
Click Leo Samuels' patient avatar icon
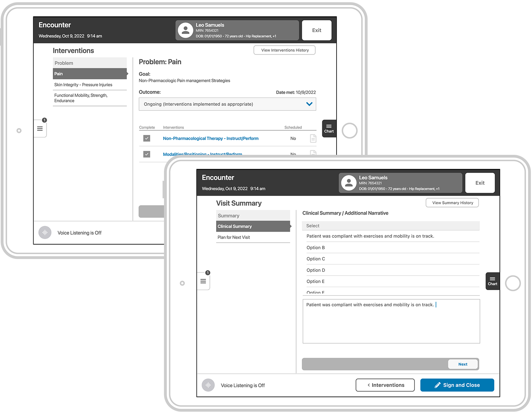[349, 183]
